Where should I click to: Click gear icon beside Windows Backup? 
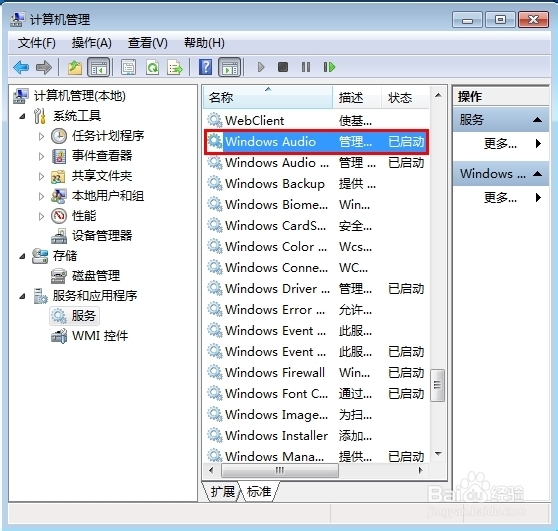click(215, 183)
